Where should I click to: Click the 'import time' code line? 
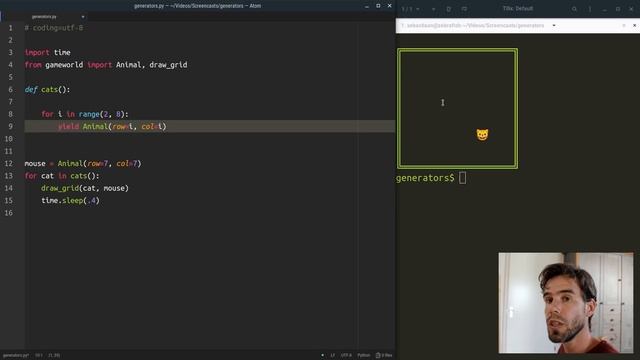point(47,52)
